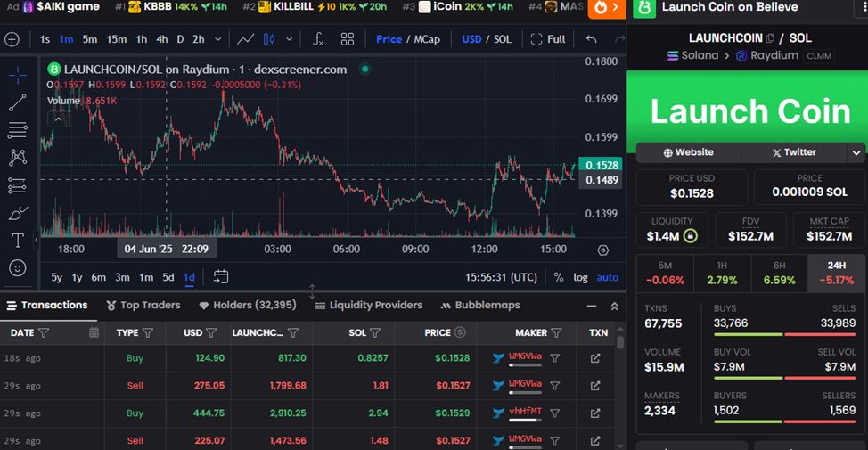868x450 pixels.
Task: Set chart interval to 15m
Action: 116,39
